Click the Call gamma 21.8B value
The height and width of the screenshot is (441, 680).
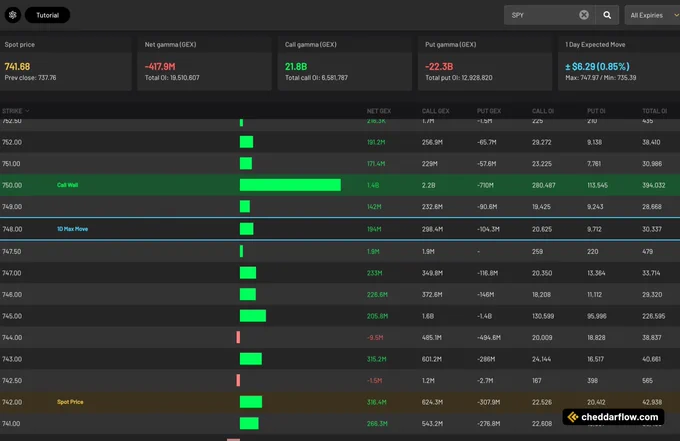click(296, 66)
